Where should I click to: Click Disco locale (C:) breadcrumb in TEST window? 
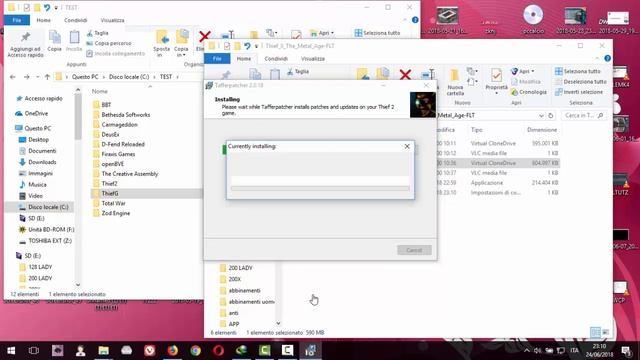click(129, 77)
